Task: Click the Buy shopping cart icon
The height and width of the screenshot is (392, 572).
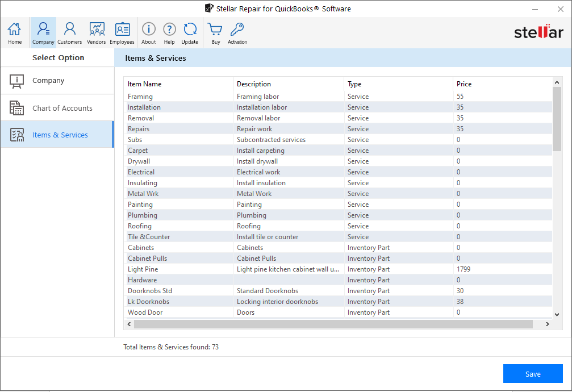Action: click(215, 29)
